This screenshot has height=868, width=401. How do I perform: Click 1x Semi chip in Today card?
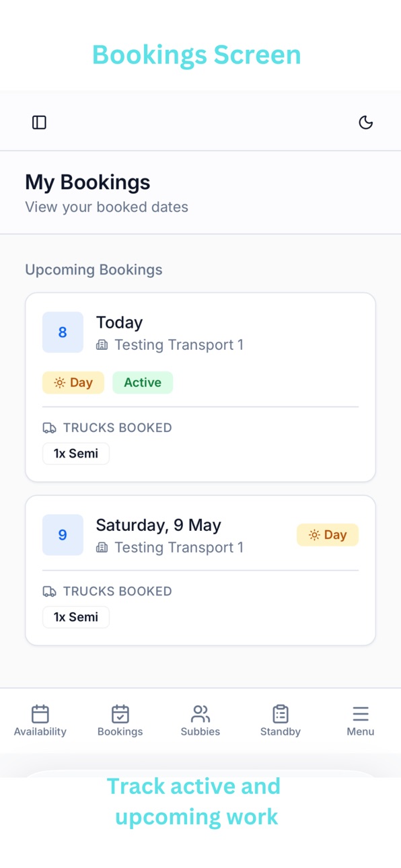(76, 454)
